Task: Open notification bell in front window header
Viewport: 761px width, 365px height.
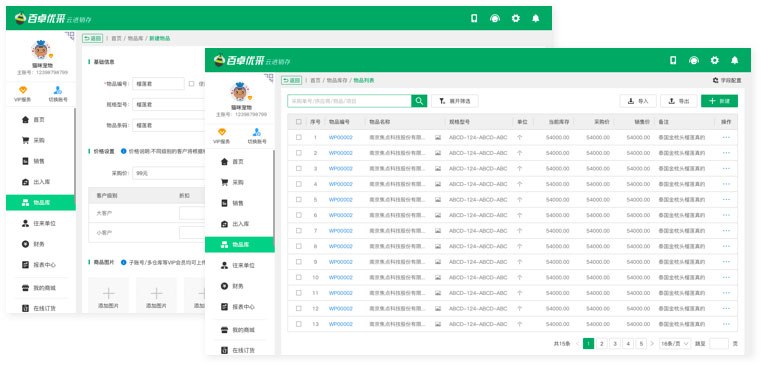Action: click(x=735, y=60)
